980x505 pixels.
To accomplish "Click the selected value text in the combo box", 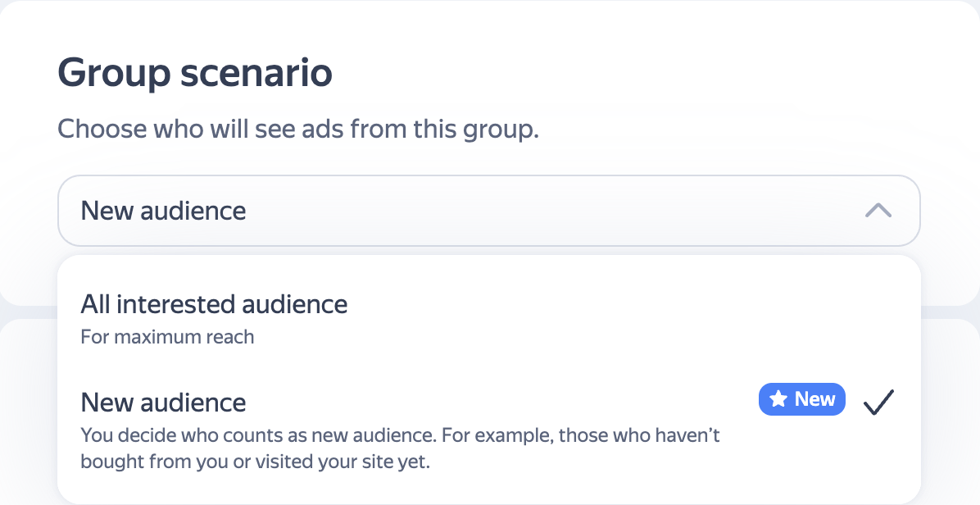I will pyautogui.click(x=163, y=211).
